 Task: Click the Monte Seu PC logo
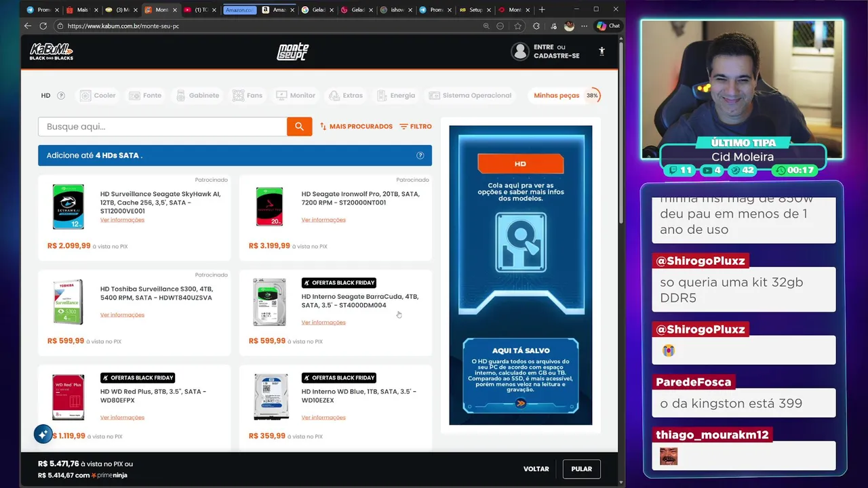tap(293, 52)
